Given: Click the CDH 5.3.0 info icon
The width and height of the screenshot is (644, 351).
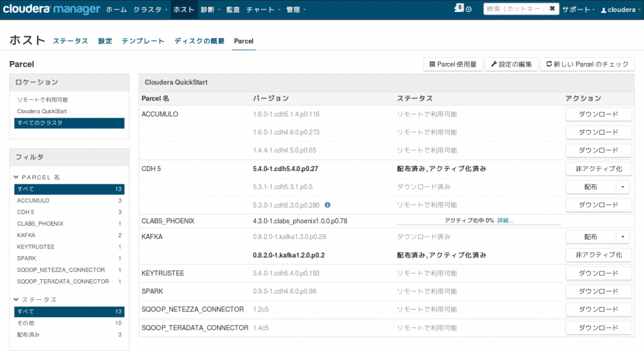Looking at the screenshot, I should [327, 204].
